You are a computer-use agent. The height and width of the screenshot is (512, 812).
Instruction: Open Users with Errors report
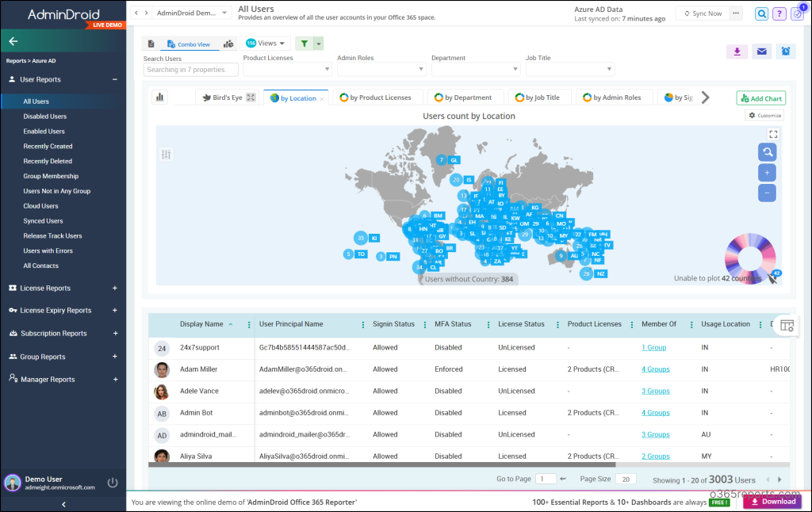coord(48,250)
